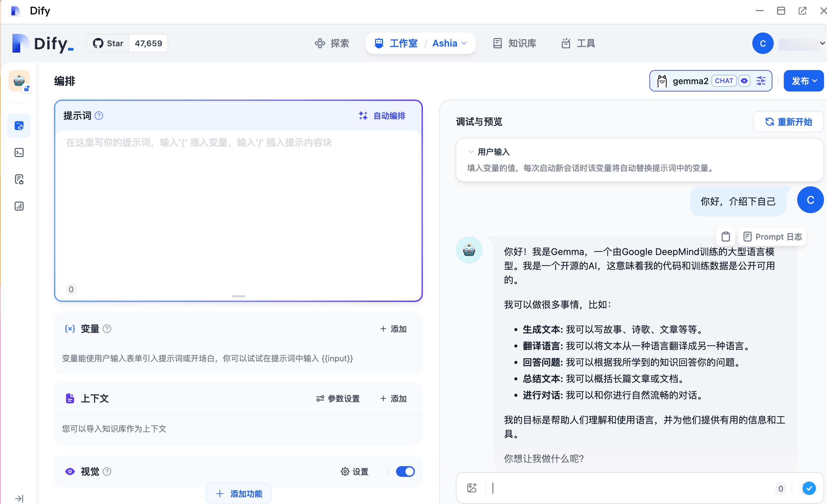Screen dimensions: 827x504
Task: Open the logs and annotations sidebar icon
Action: [19, 179]
